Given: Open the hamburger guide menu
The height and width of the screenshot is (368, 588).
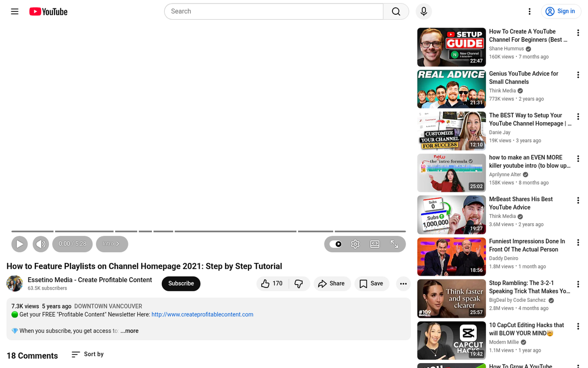Looking at the screenshot, I should (15, 11).
